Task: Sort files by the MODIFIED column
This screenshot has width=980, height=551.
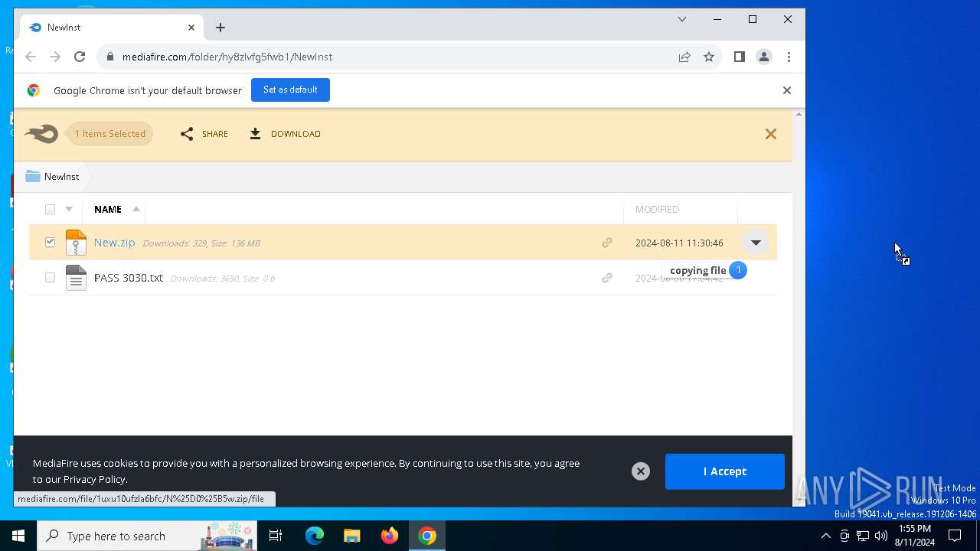Action: (x=657, y=209)
